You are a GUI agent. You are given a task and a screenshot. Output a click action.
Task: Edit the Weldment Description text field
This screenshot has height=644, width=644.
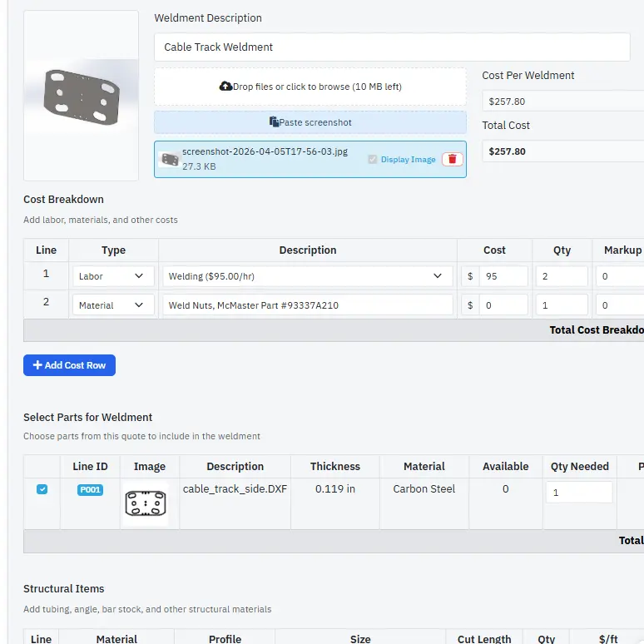coord(392,47)
